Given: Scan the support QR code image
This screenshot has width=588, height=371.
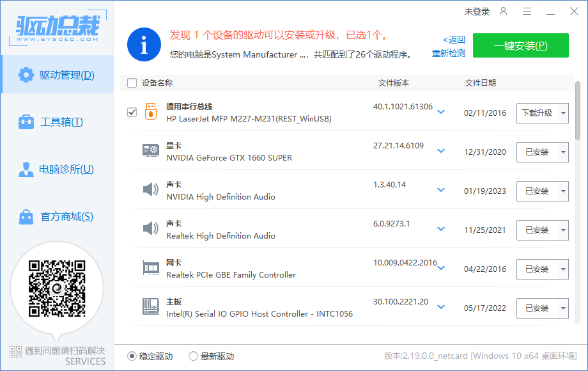Looking at the screenshot, I should tap(58, 289).
